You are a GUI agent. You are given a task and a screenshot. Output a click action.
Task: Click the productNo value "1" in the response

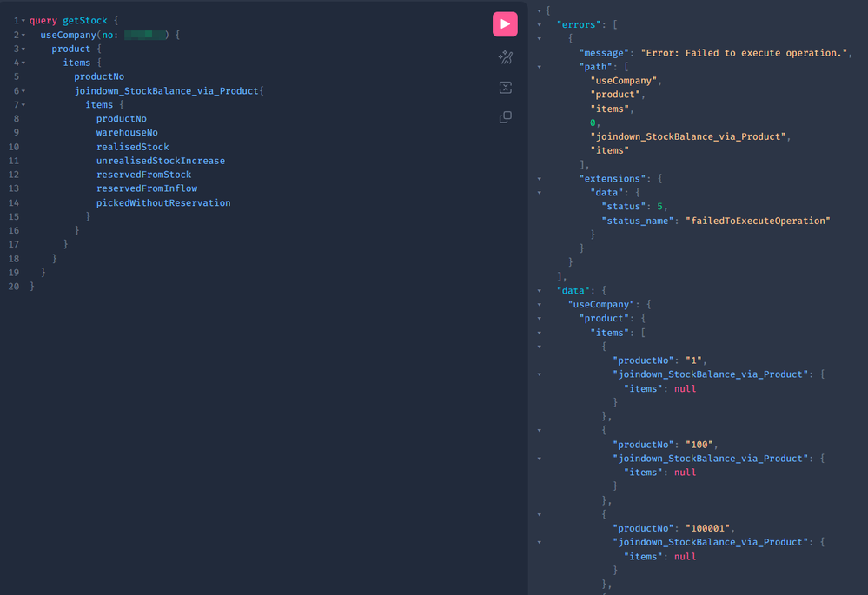coord(693,360)
